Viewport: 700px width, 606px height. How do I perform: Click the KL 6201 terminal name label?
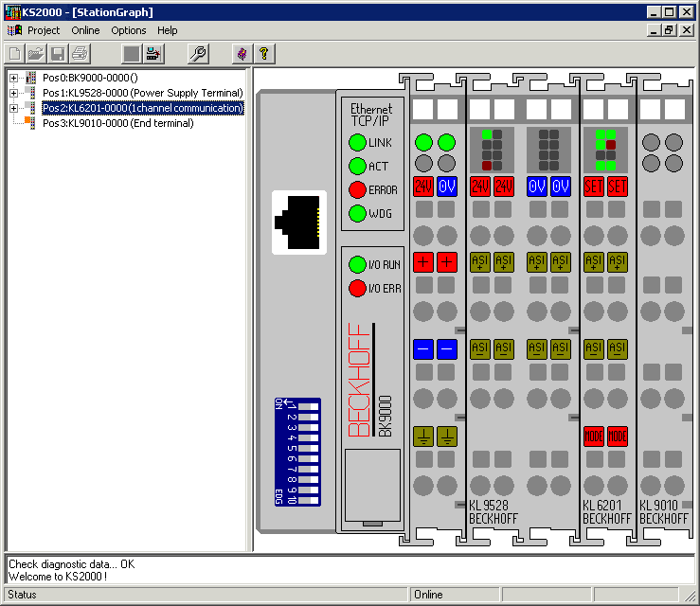(601, 506)
